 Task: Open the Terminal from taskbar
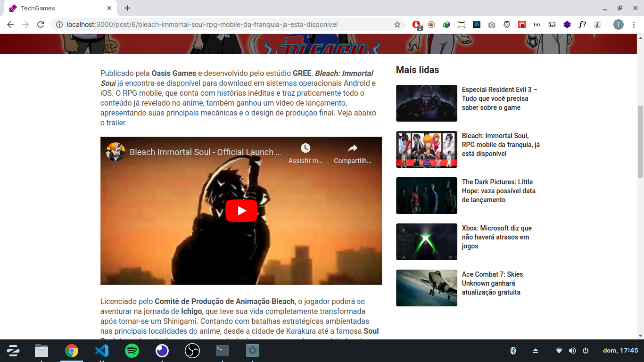pyautogui.click(x=223, y=351)
